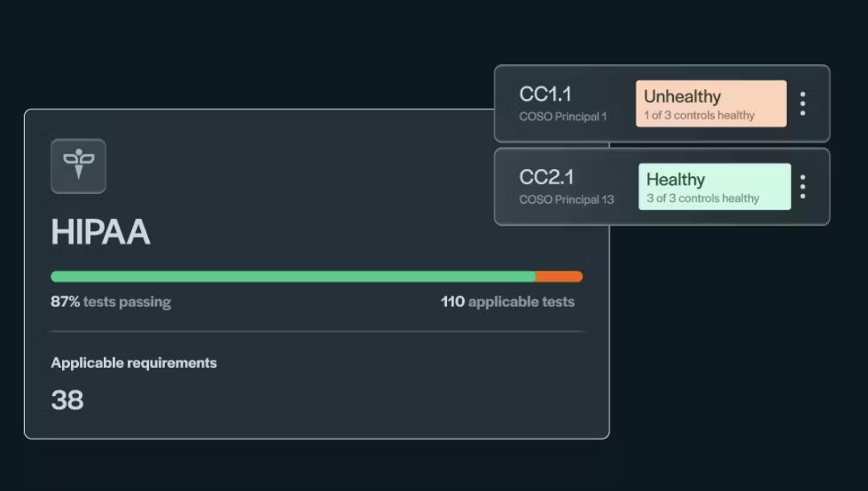
Task: Select the 87% tests passing label
Action: (x=111, y=303)
